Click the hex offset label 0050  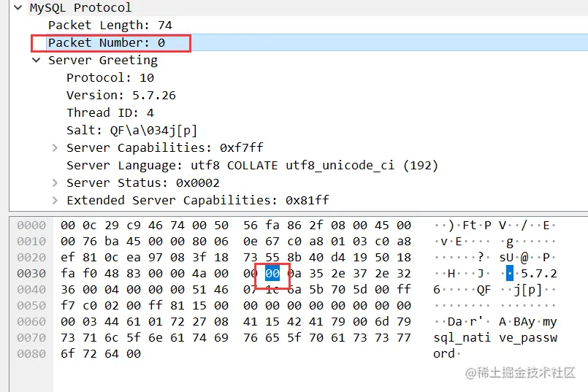click(x=31, y=305)
